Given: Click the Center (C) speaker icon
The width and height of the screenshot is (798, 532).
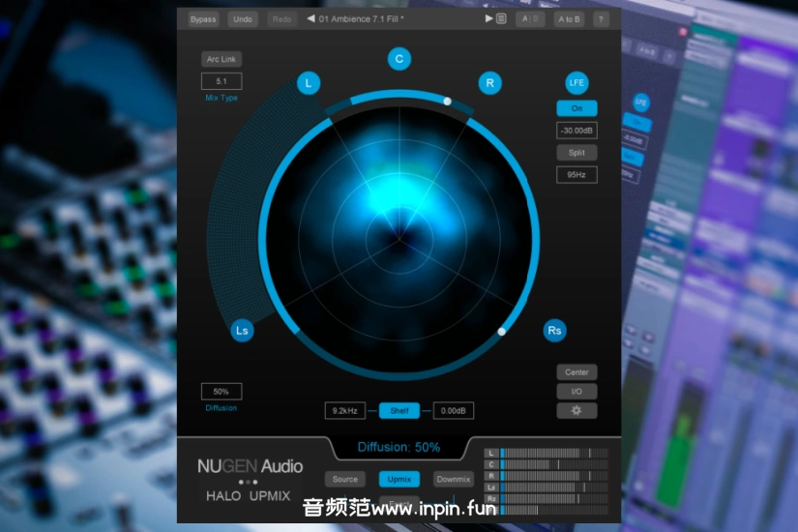Looking at the screenshot, I should tap(399, 59).
